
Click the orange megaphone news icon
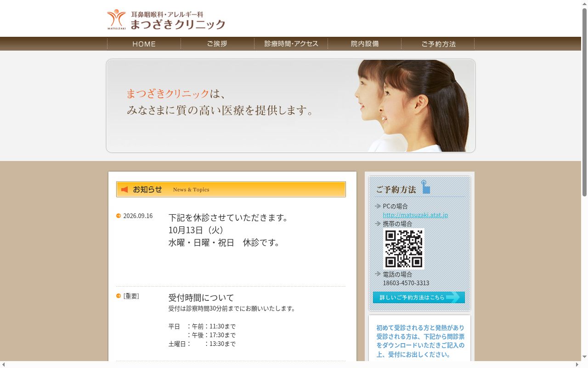tap(124, 190)
